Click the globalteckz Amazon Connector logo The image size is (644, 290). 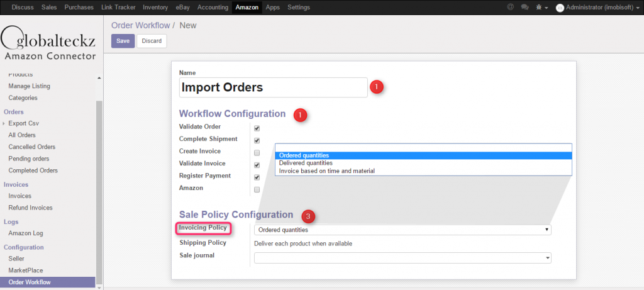[49, 43]
